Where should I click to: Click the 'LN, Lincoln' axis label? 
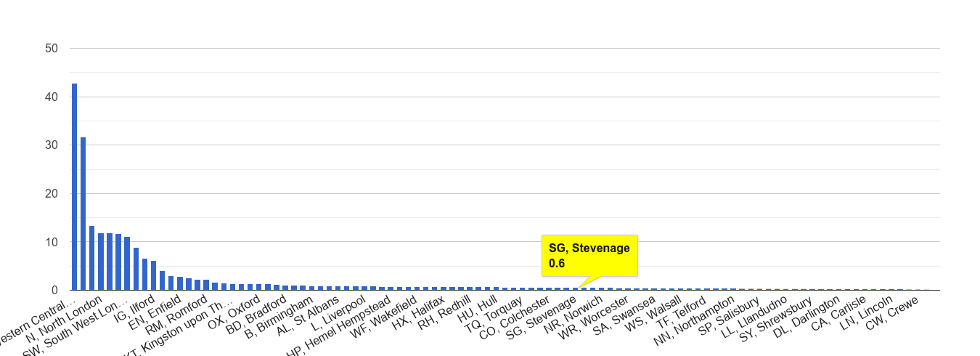coord(866,313)
